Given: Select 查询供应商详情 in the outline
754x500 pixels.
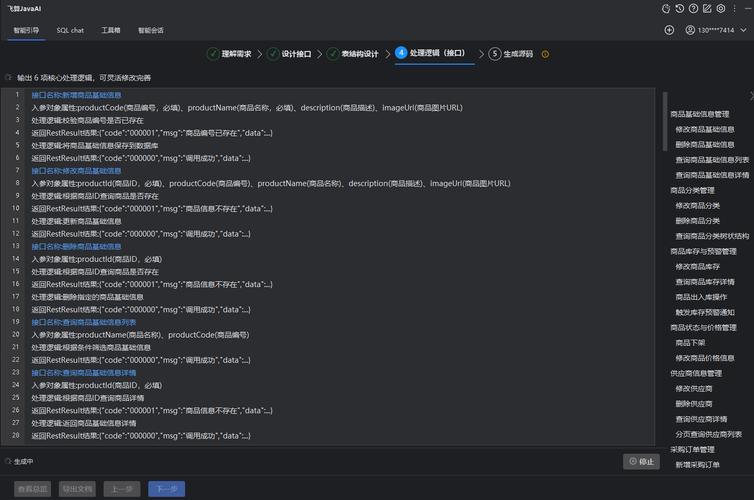Looking at the screenshot, I should (701, 419).
